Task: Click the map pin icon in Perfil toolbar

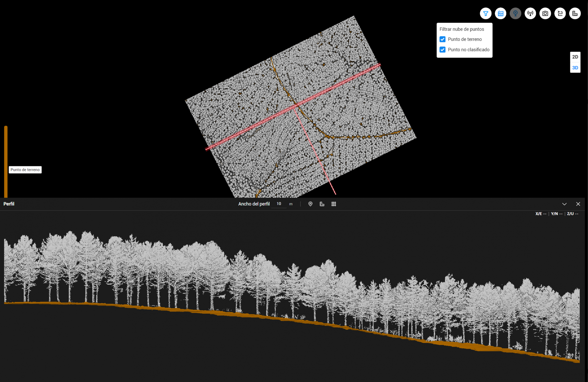Action: pyautogui.click(x=310, y=204)
